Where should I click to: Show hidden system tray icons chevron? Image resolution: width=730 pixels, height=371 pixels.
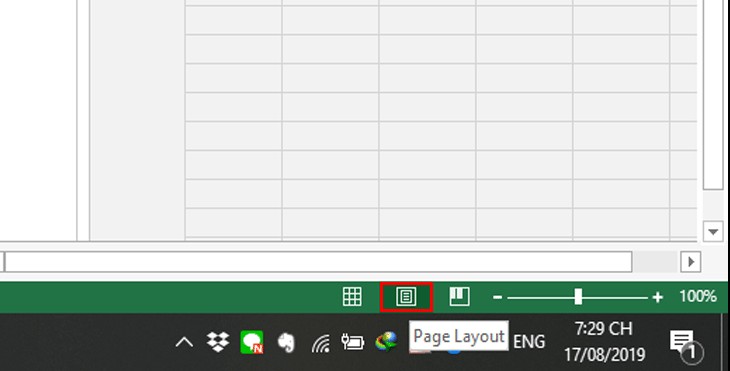(184, 343)
